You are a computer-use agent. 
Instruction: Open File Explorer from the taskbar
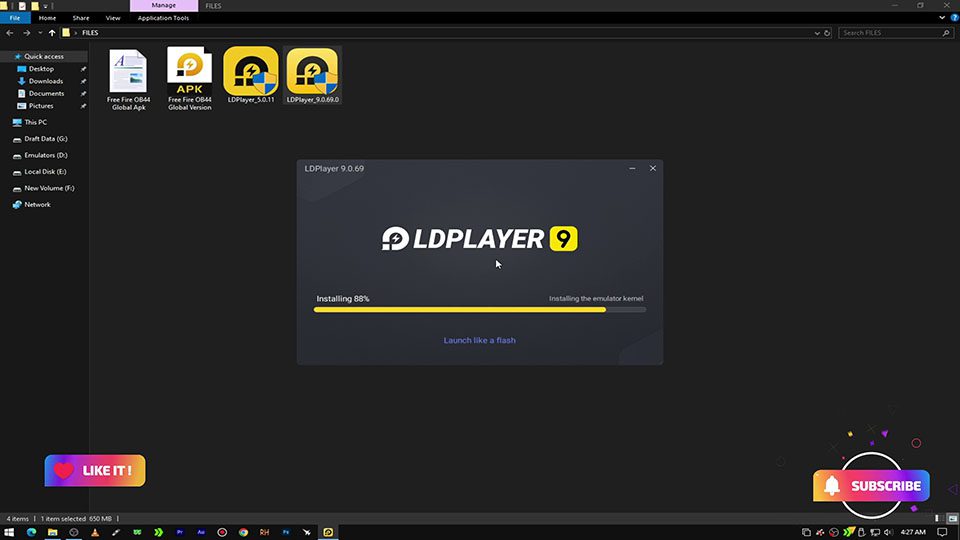53,533
